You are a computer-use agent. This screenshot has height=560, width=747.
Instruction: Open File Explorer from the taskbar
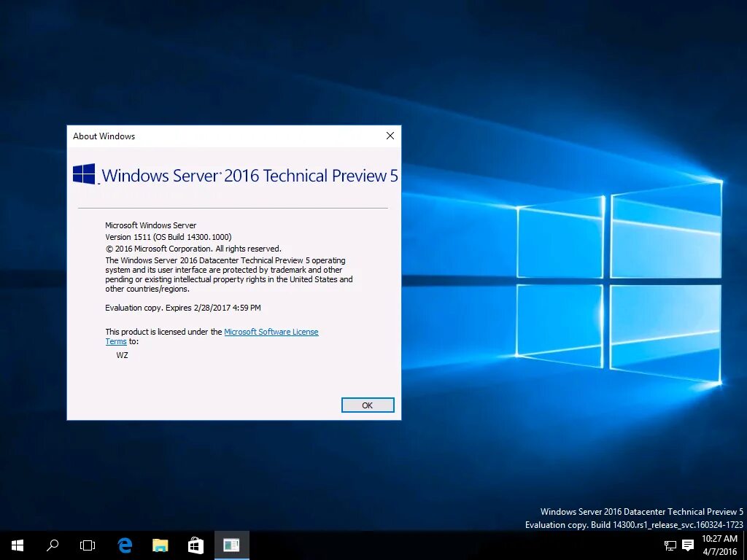coord(160,545)
